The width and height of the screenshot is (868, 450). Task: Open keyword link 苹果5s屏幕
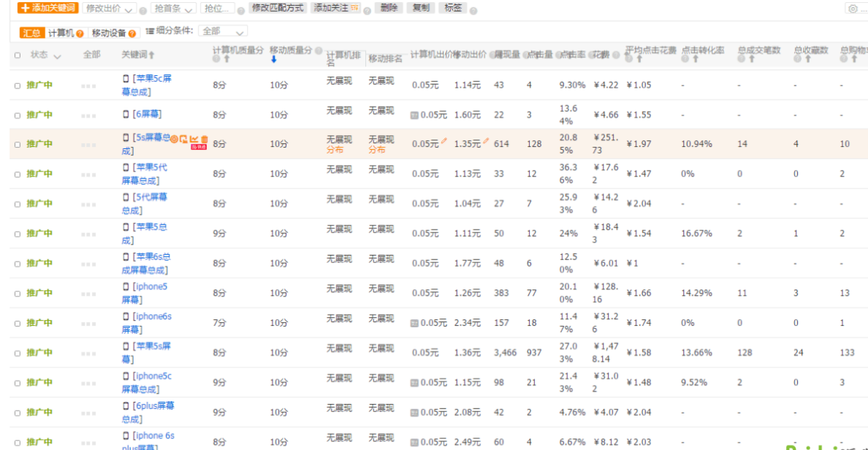click(146, 353)
